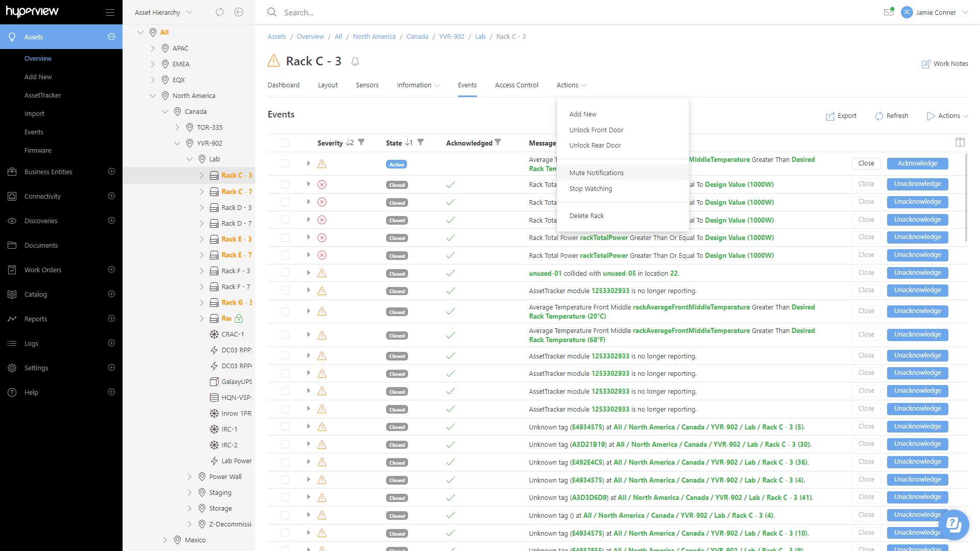The width and height of the screenshot is (980, 551).
Task: Expand the TOR-335 tree node
Action: coord(177,127)
